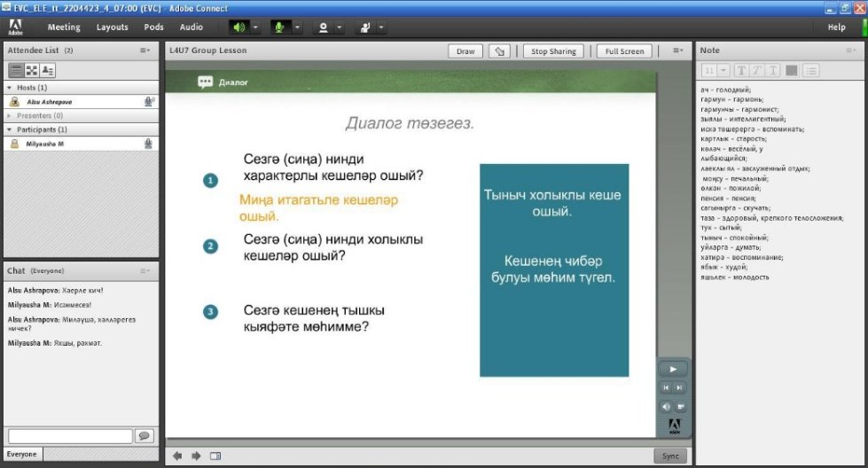868x468 pixels.
Task: Click the chat message input field
Action: [x=70, y=435]
